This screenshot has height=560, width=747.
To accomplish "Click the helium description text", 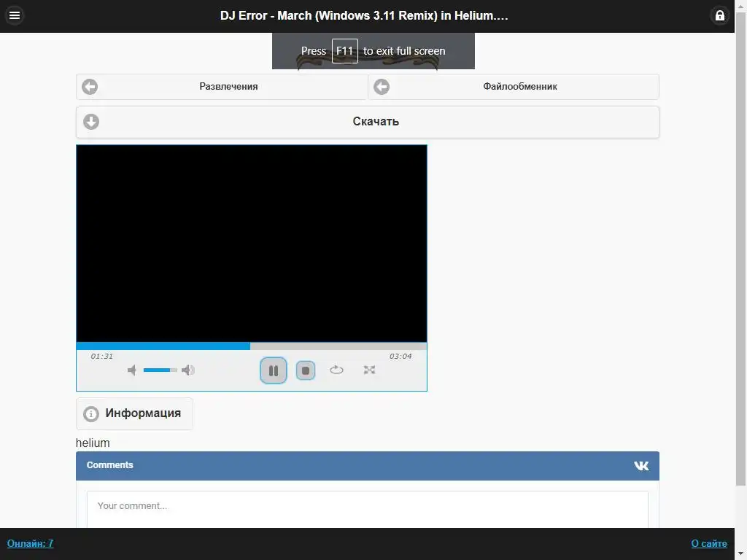I will click(93, 443).
